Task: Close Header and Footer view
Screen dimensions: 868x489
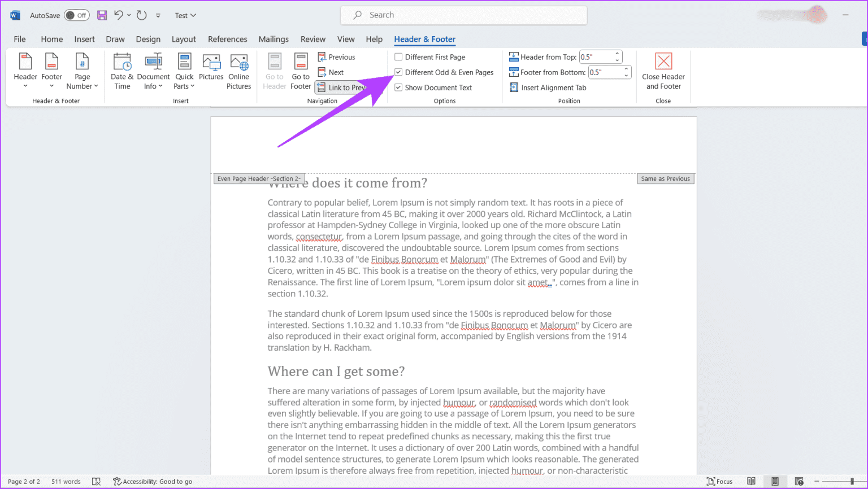Action: 663,71
